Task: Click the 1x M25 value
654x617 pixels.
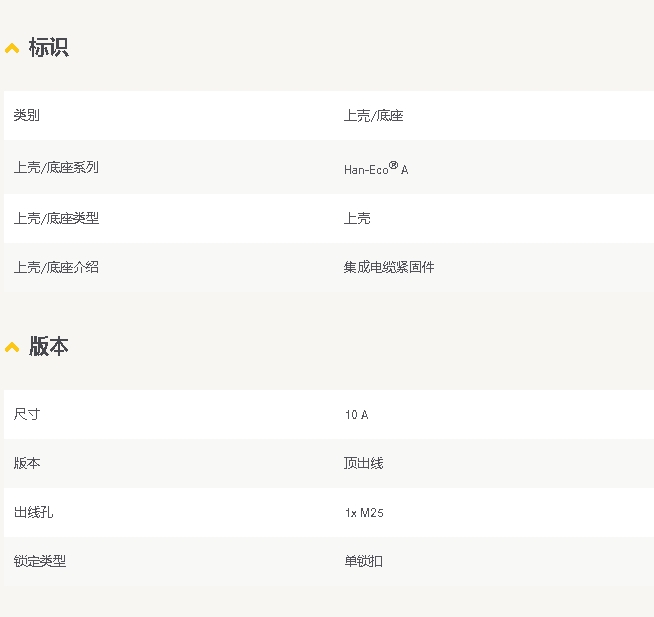Action: [x=364, y=513]
